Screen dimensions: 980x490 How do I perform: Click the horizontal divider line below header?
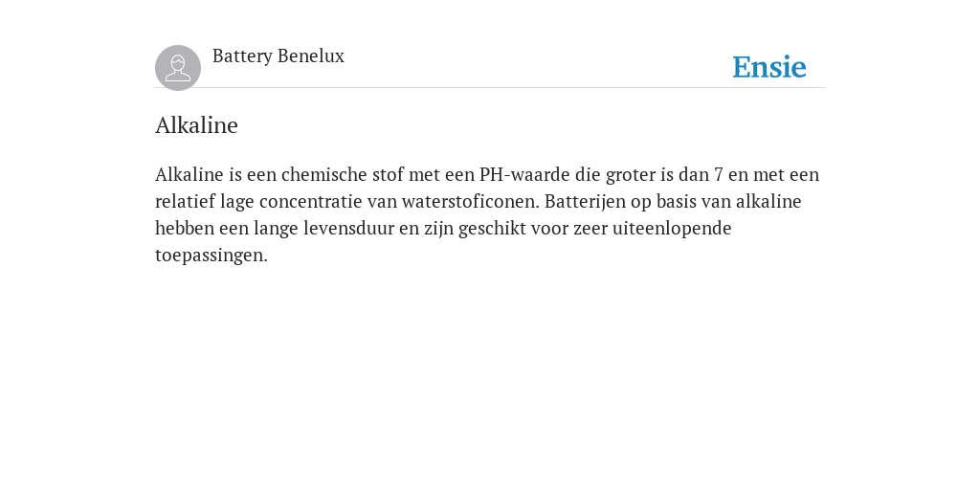[x=490, y=87]
